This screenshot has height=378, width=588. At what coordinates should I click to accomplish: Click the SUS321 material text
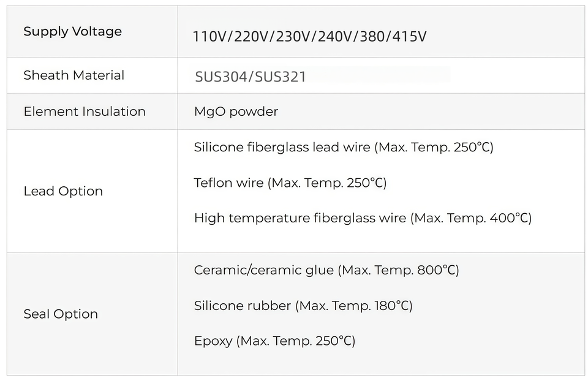click(x=281, y=77)
